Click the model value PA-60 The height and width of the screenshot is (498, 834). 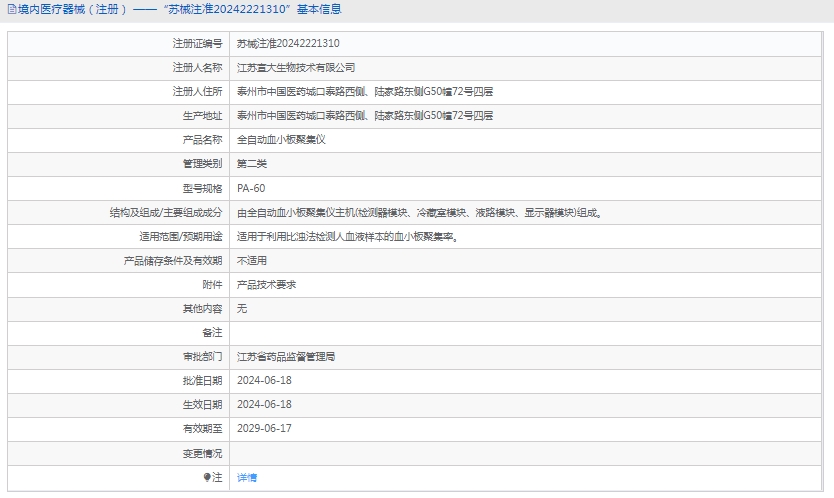pyautogui.click(x=251, y=188)
